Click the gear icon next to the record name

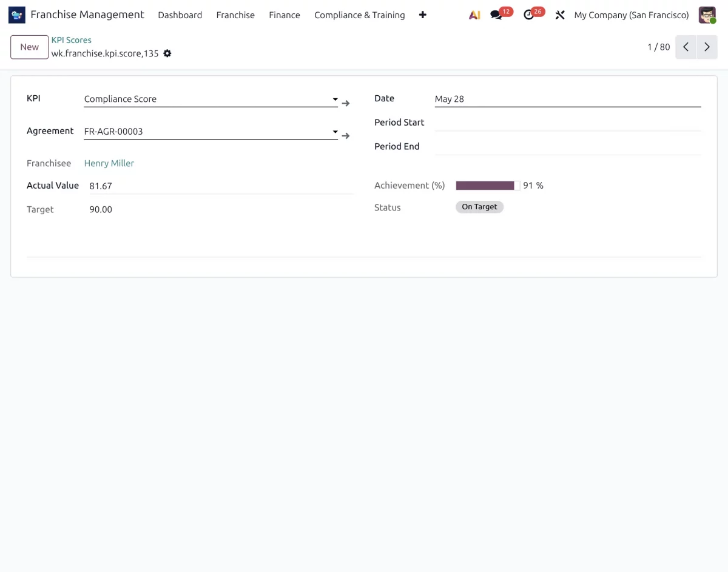point(167,53)
